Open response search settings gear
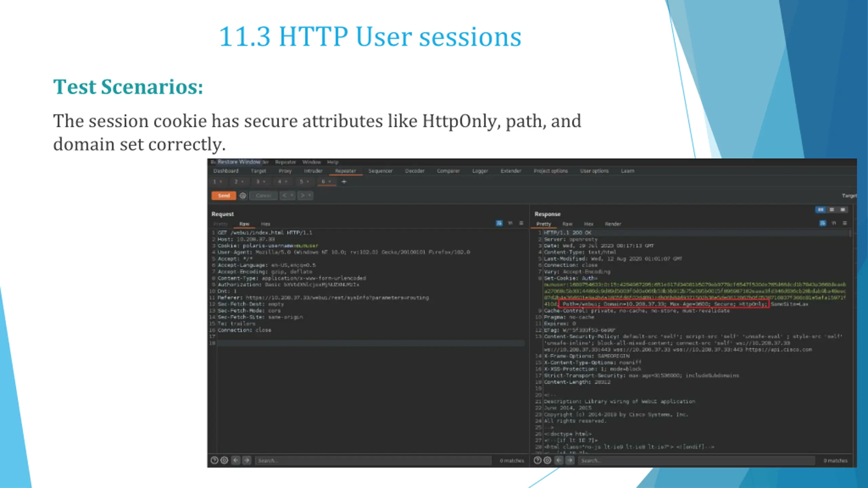This screenshot has width=868, height=488. click(548, 460)
